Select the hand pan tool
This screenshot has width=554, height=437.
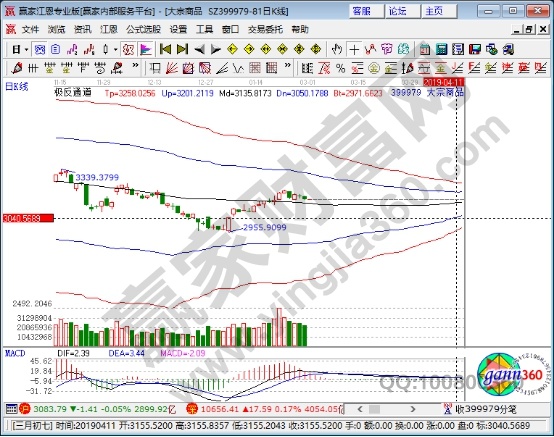pyautogui.click(x=337, y=49)
